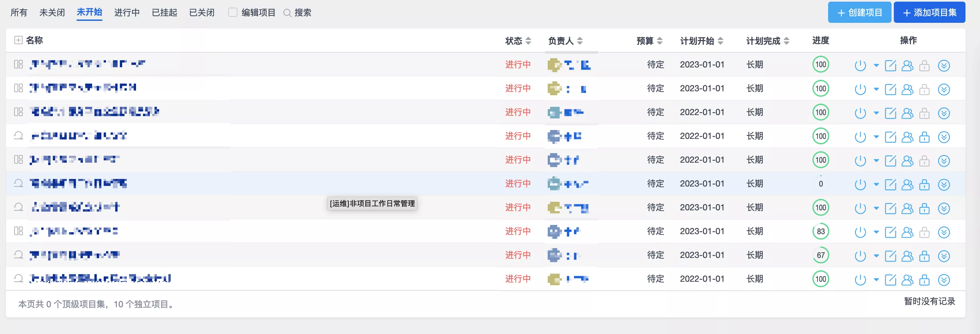The image size is (980, 334).
Task: Sort the list by 状态 column
Action: [528, 41]
